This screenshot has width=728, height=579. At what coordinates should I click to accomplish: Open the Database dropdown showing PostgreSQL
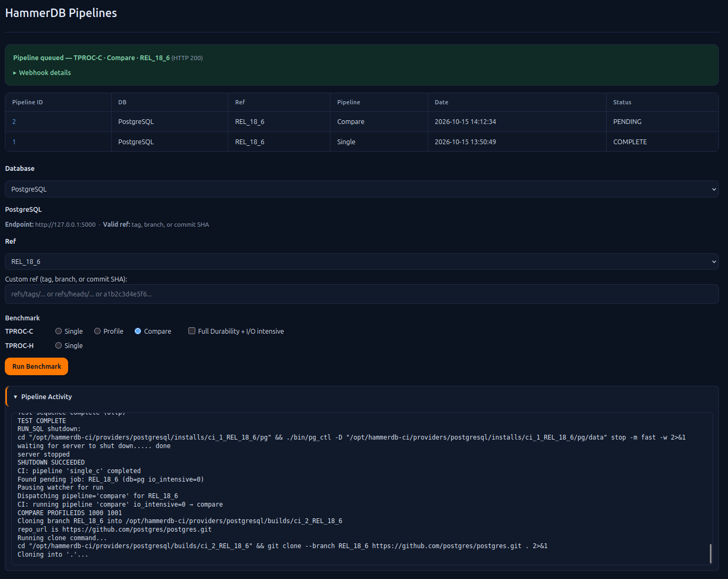362,189
